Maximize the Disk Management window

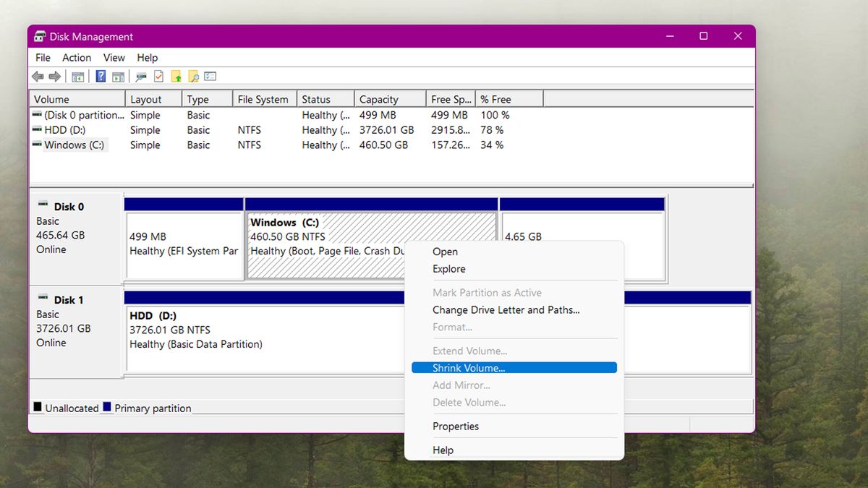[x=703, y=36]
